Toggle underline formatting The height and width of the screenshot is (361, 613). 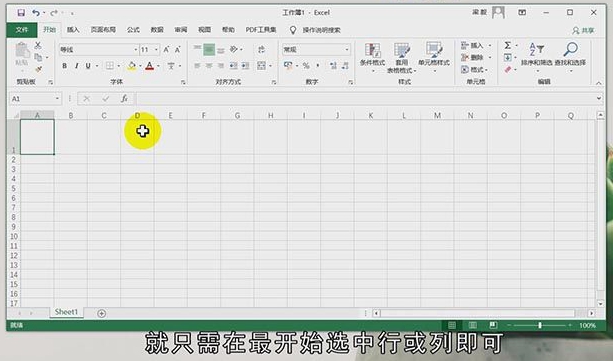point(88,66)
